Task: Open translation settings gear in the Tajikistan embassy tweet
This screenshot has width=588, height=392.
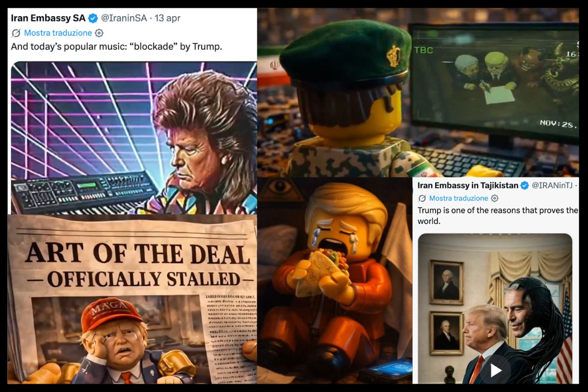Action: (495, 198)
